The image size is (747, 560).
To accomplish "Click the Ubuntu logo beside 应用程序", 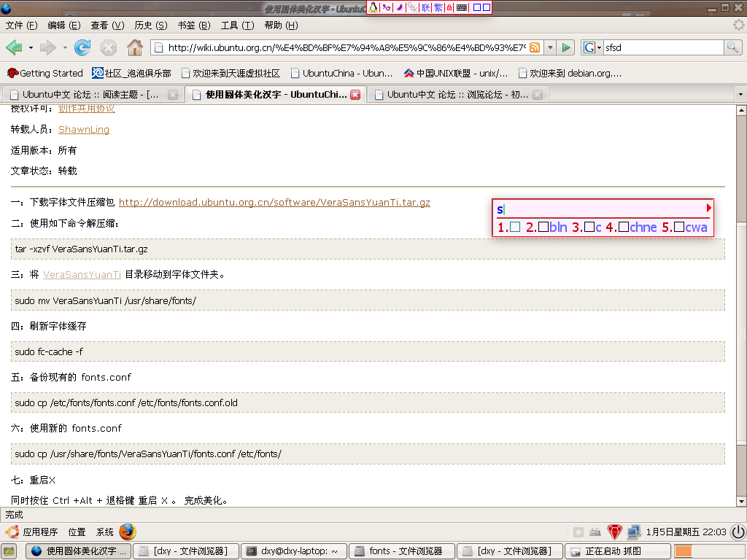I will pos(12,532).
